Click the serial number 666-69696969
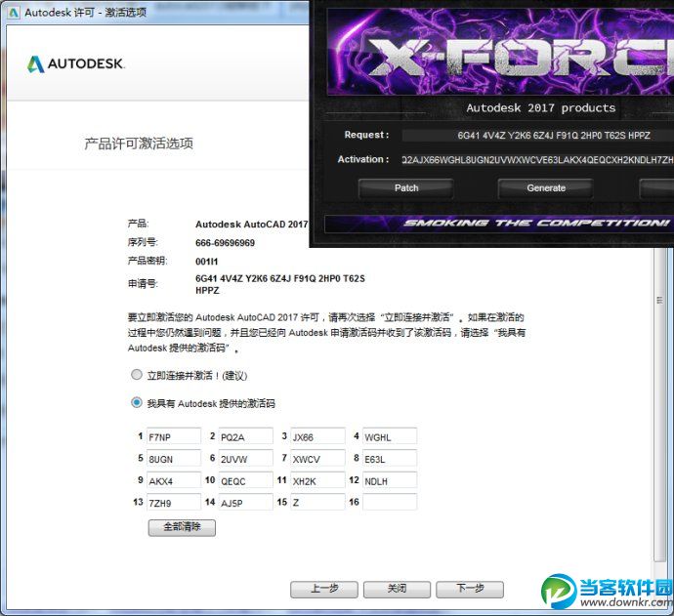This screenshot has height=616, width=674. click(x=225, y=243)
